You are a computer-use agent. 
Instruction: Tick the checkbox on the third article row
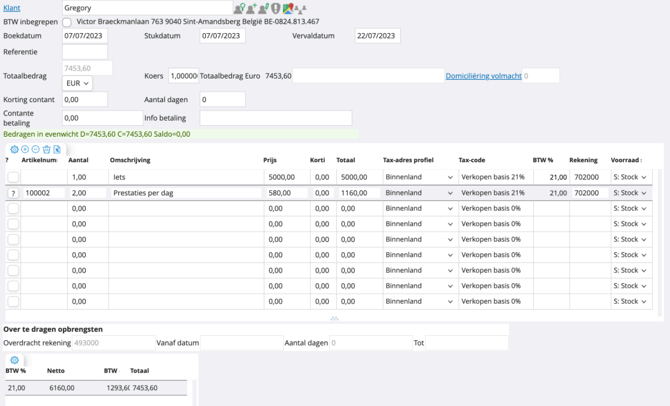pos(13,209)
